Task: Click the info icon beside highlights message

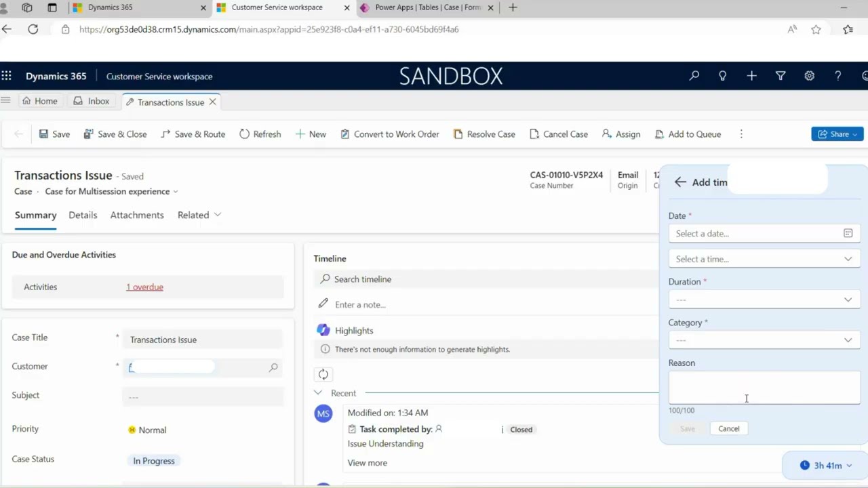Action: (x=325, y=349)
